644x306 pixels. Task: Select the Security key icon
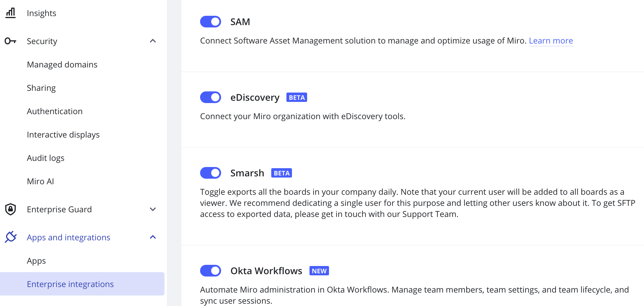(10, 41)
